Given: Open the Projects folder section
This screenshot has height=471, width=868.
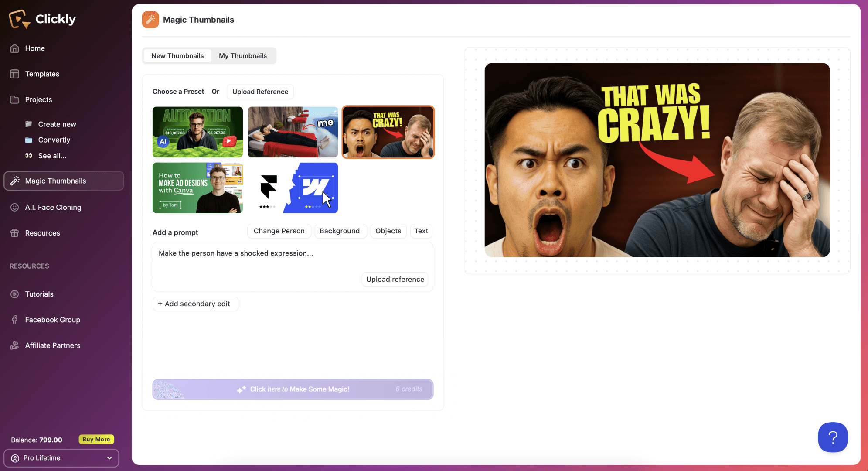Looking at the screenshot, I should tap(38, 100).
